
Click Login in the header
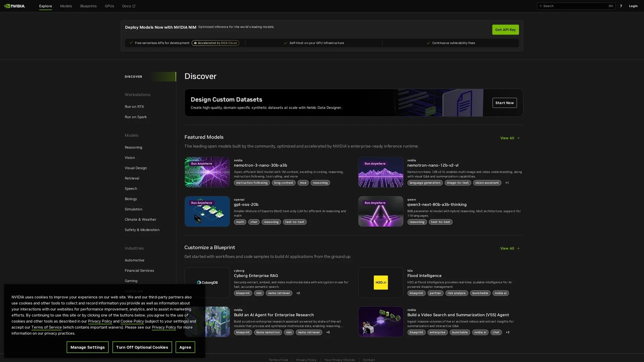pyautogui.click(x=633, y=6)
